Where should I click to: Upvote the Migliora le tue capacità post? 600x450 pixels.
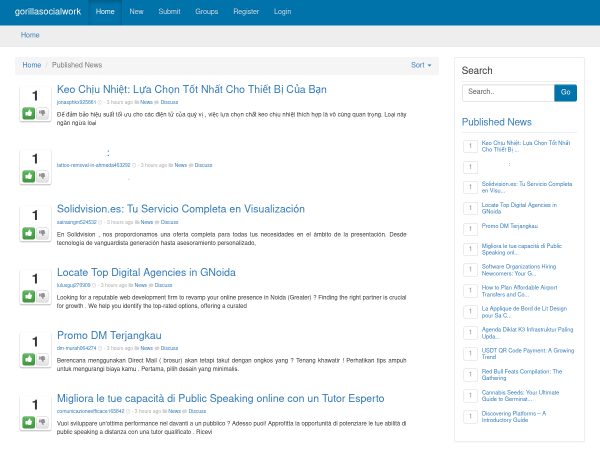click(x=29, y=422)
